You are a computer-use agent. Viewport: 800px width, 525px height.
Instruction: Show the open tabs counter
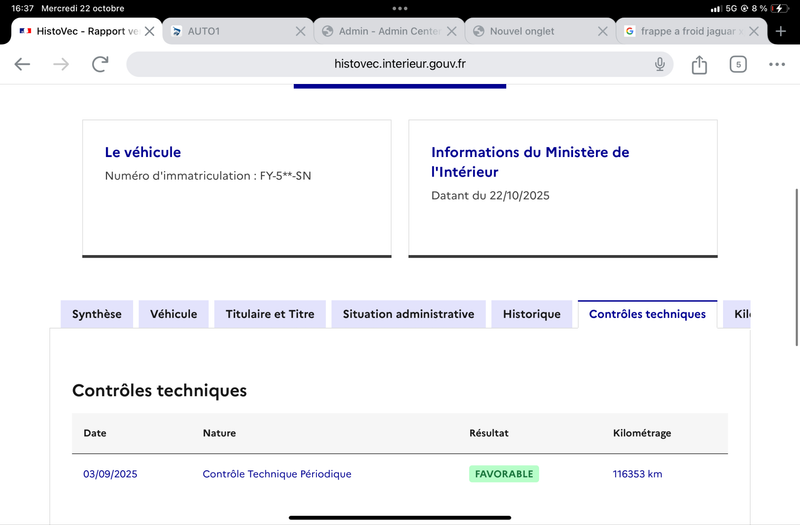coord(738,64)
